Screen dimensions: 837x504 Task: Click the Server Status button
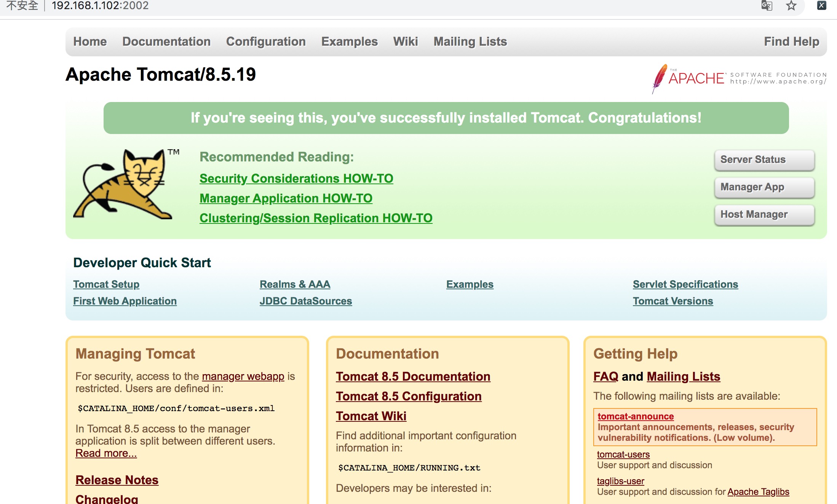764,160
